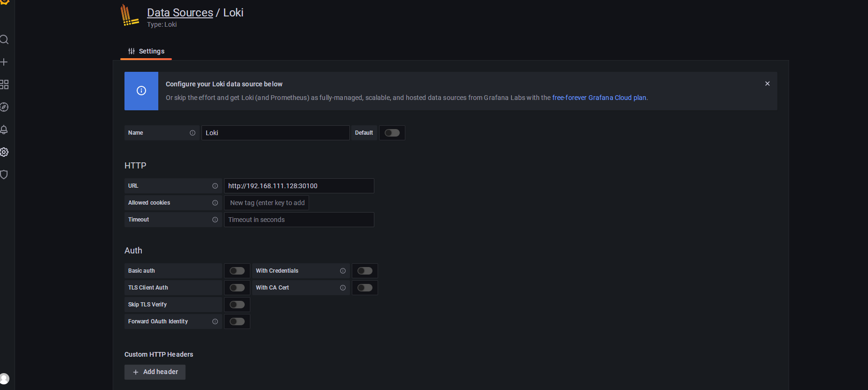The image size is (868, 390).
Task: Open the user avatar in sidebar
Action: (x=4, y=378)
